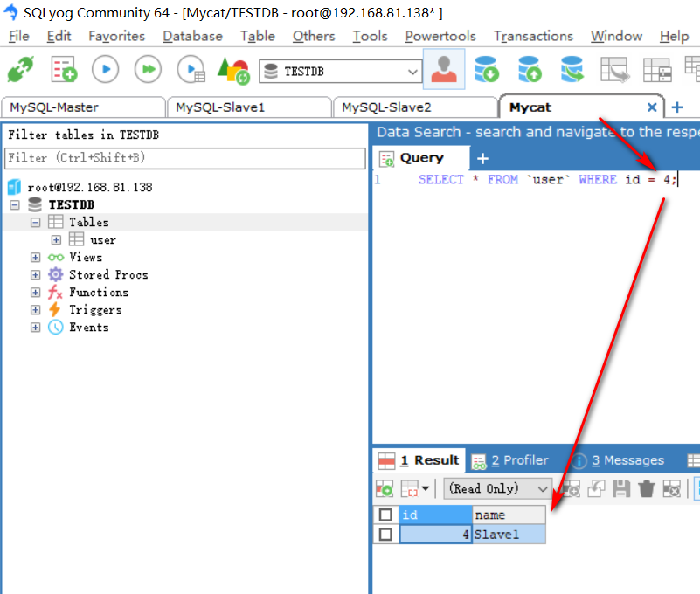
Task: Click the cancel changes icon in the Result toolbar
Action: click(x=671, y=488)
